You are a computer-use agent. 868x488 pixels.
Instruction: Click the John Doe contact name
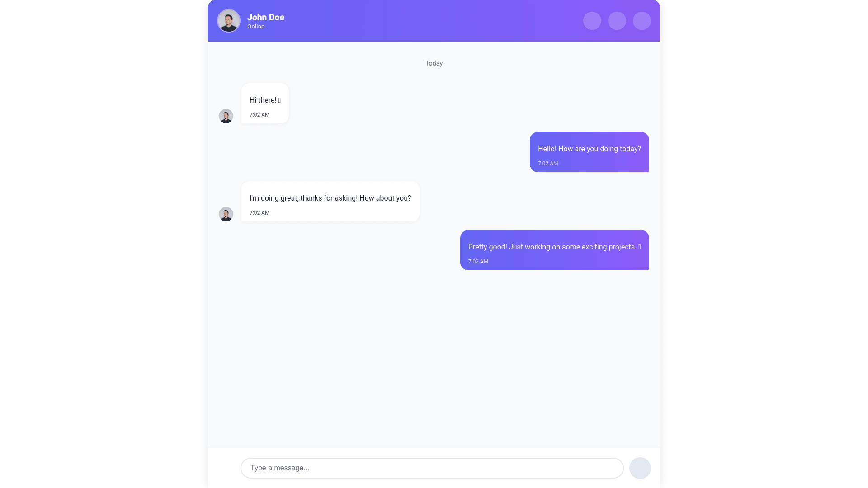click(265, 17)
